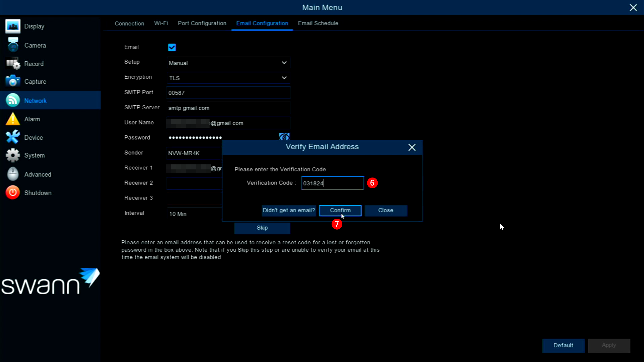This screenshot has height=362, width=644.
Task: Open the Advanced mouse icon
Action: click(x=13, y=174)
